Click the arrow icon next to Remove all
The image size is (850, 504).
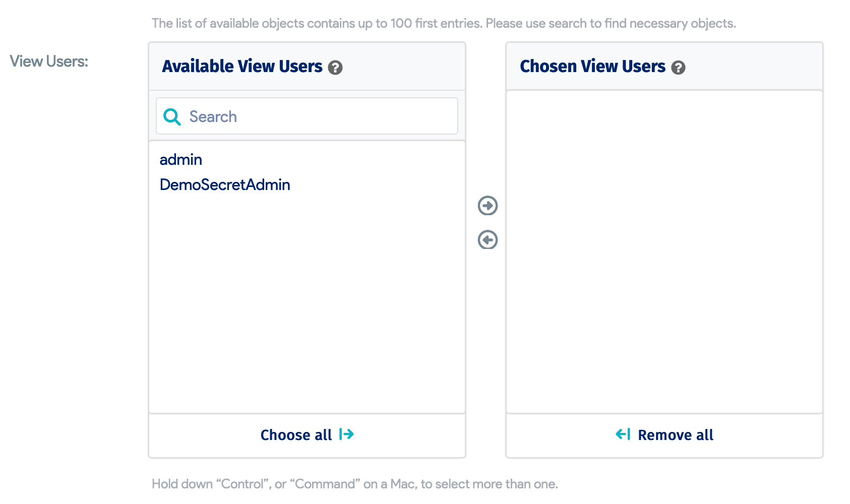[x=624, y=434]
